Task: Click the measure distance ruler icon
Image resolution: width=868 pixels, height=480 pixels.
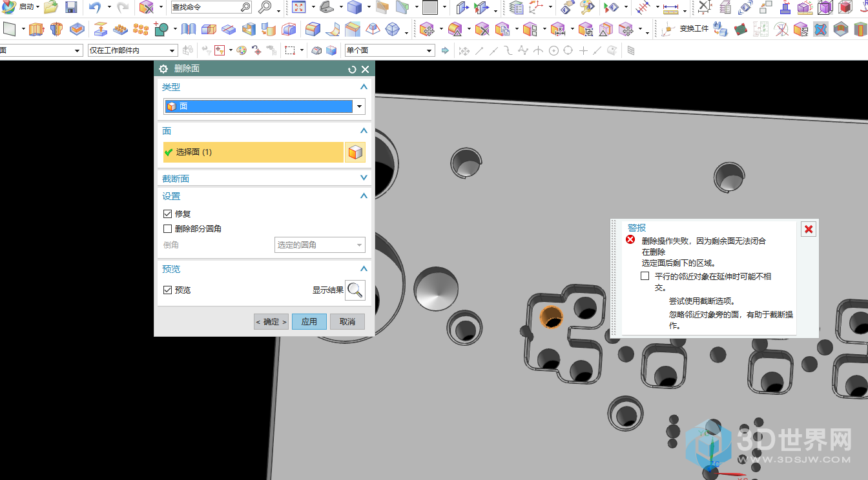Action: pos(671,8)
